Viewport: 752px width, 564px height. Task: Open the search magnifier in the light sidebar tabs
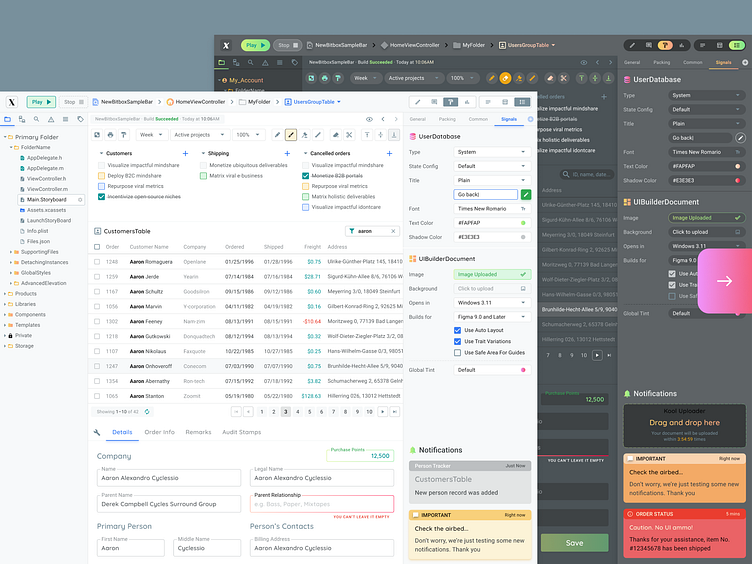(36, 119)
